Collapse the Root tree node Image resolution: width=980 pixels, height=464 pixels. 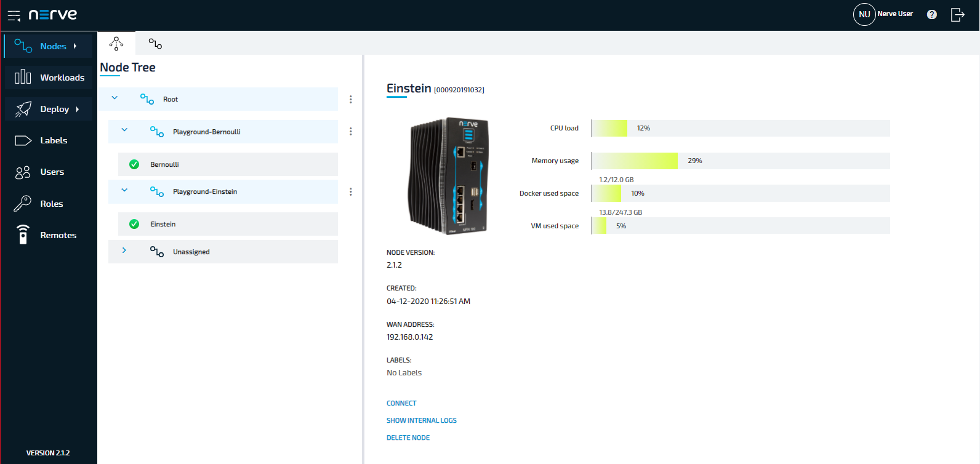pyautogui.click(x=114, y=98)
